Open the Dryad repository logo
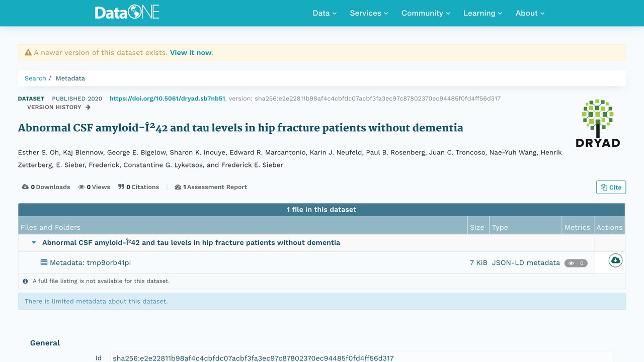The height and width of the screenshot is (362, 644). click(x=598, y=123)
